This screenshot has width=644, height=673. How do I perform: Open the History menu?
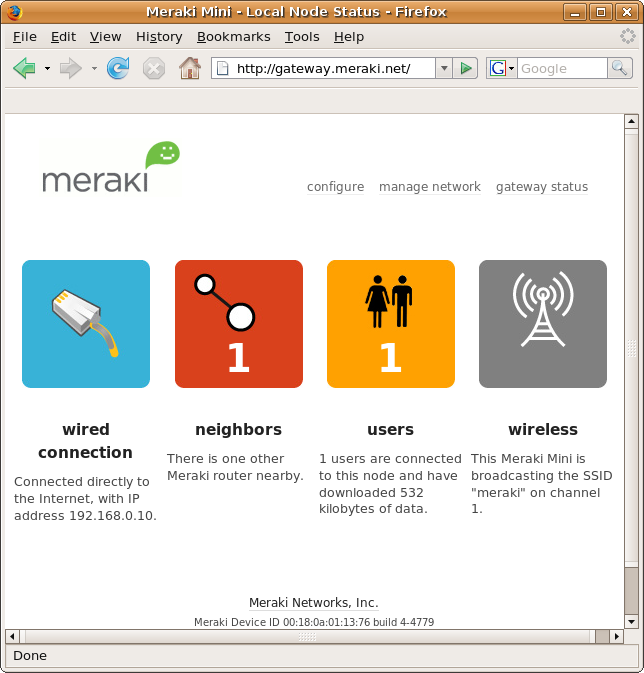159,37
